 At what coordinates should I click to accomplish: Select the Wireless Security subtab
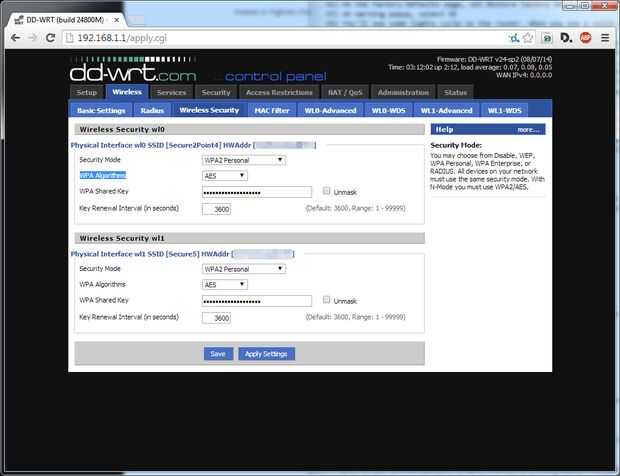pyautogui.click(x=209, y=110)
